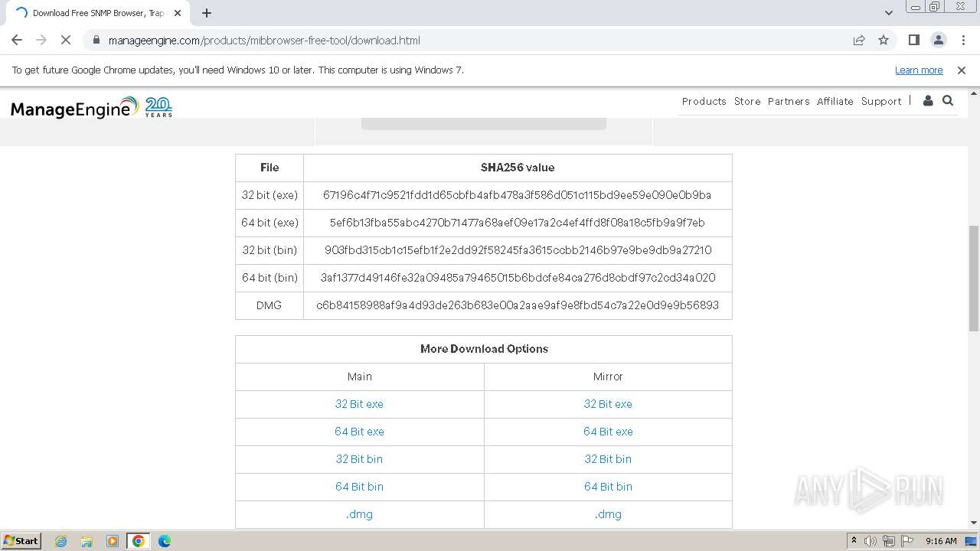Show hidden system tray icons
The width and height of the screenshot is (980, 551).
pyautogui.click(x=854, y=541)
